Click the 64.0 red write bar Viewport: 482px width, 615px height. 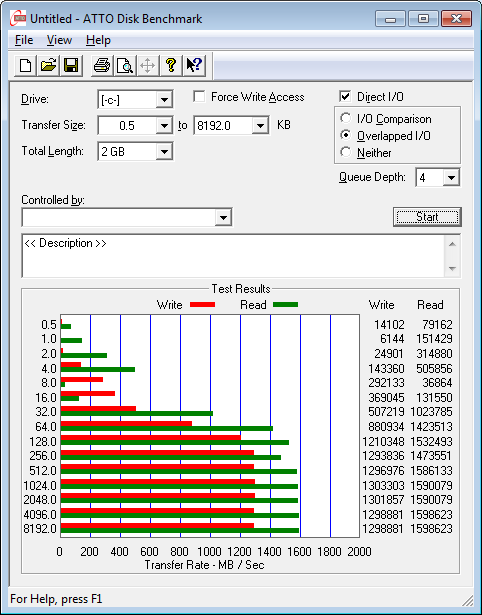[126, 424]
